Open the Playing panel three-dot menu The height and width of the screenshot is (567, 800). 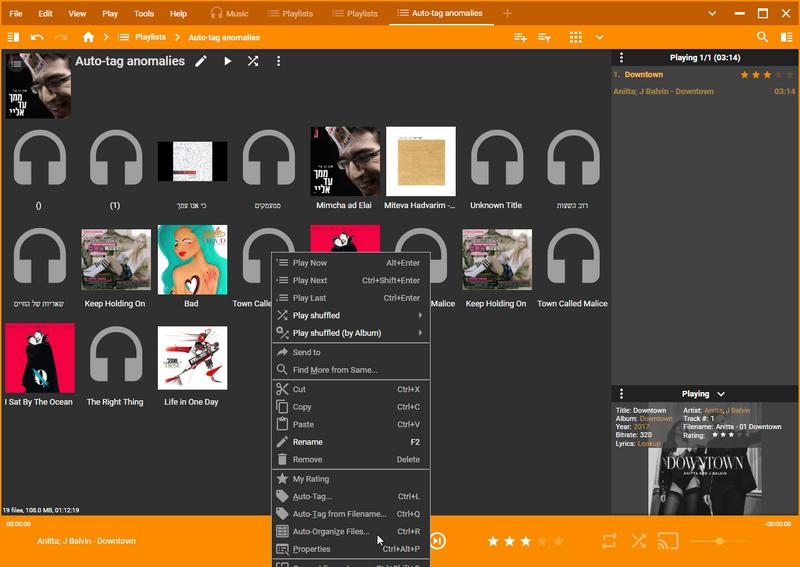[x=621, y=58]
